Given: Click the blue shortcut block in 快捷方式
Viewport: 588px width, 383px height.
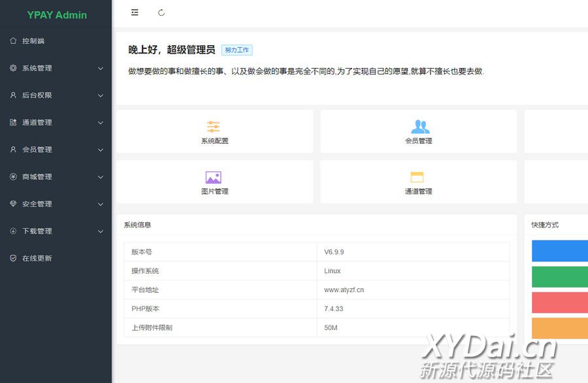Looking at the screenshot, I should tap(559, 251).
